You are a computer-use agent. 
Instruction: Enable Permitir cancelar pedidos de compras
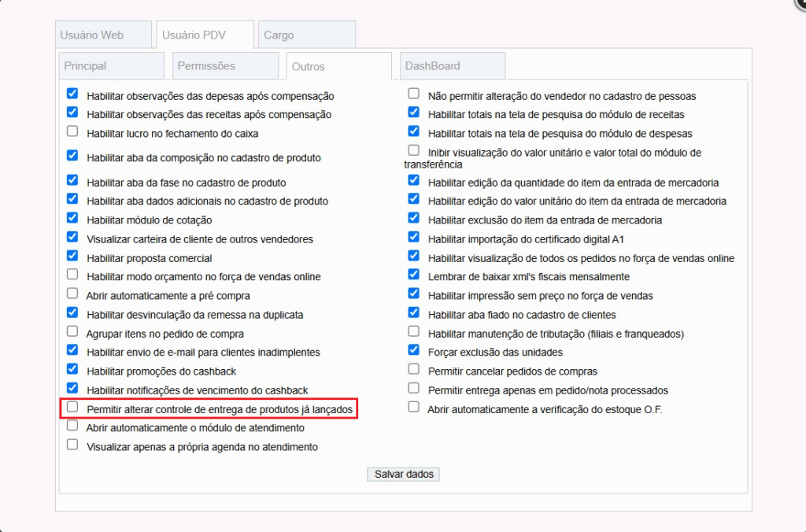click(414, 368)
